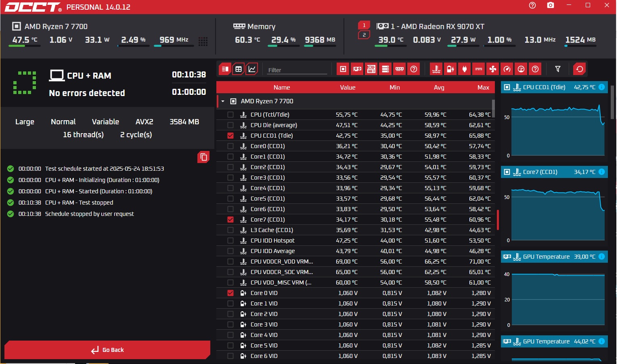Filter sensors by unknown sensor type icon
Viewport: 620px width, 364px height.
pyautogui.click(x=535, y=69)
